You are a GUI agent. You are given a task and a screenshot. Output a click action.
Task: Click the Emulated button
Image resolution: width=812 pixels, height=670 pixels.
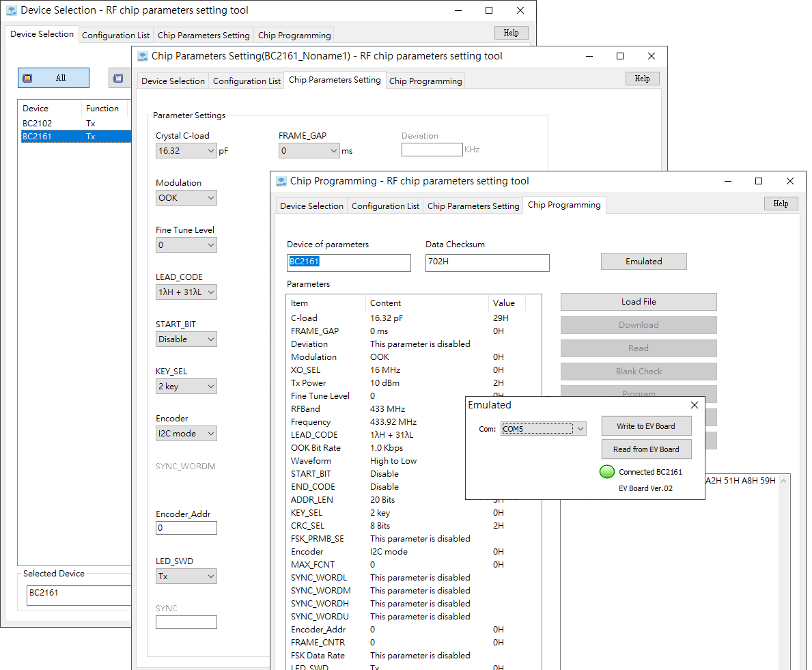tap(643, 262)
